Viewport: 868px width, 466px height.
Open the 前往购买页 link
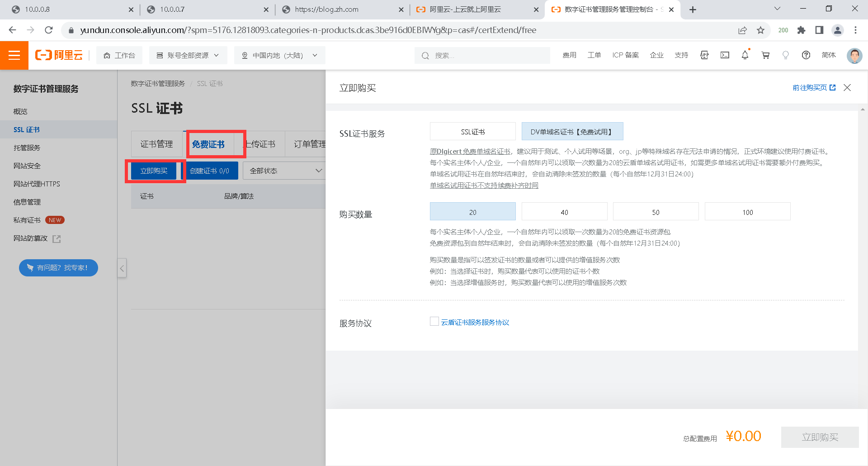pyautogui.click(x=814, y=88)
